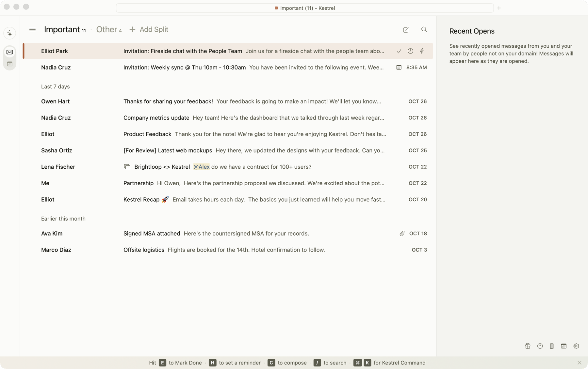The width and height of the screenshot is (588, 369).
Task: Open Company metrics update email
Action: (228, 118)
